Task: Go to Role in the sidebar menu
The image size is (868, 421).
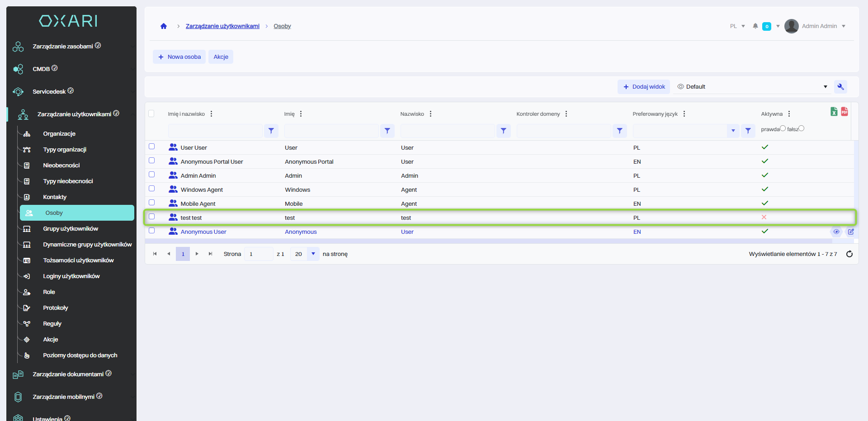Action: pyautogui.click(x=49, y=292)
